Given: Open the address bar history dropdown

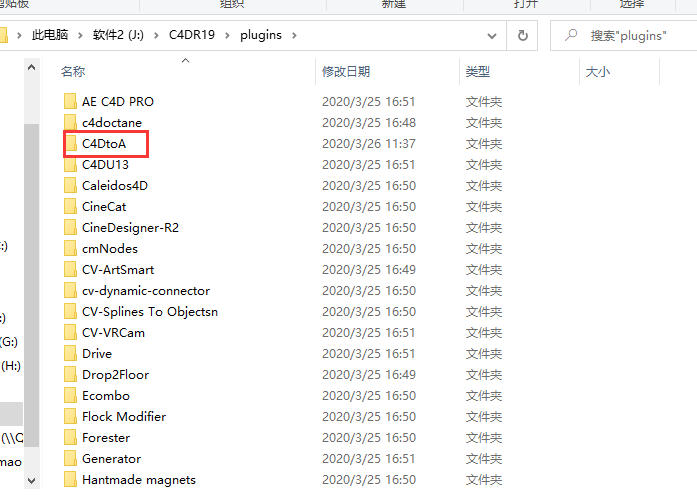Looking at the screenshot, I should [x=492, y=36].
